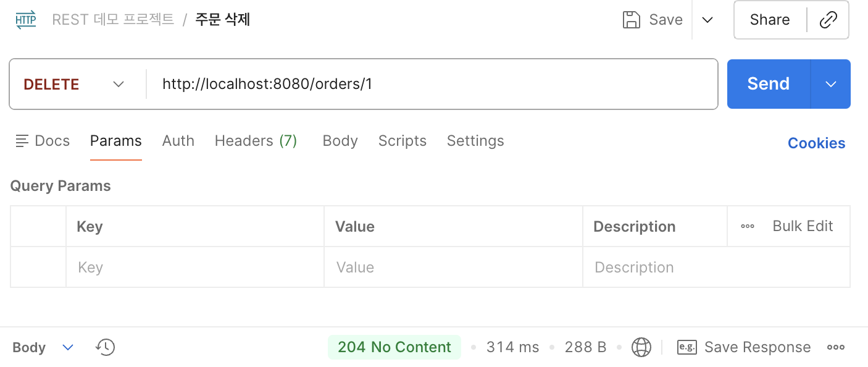Switch to the Headers (7) tab
The width and height of the screenshot is (868, 367).
tap(256, 141)
